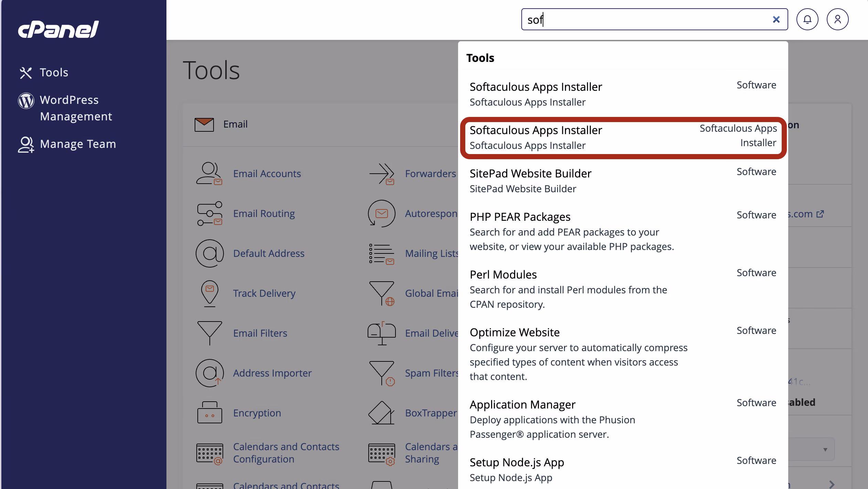Click the Global Email Filters icon

(381, 294)
